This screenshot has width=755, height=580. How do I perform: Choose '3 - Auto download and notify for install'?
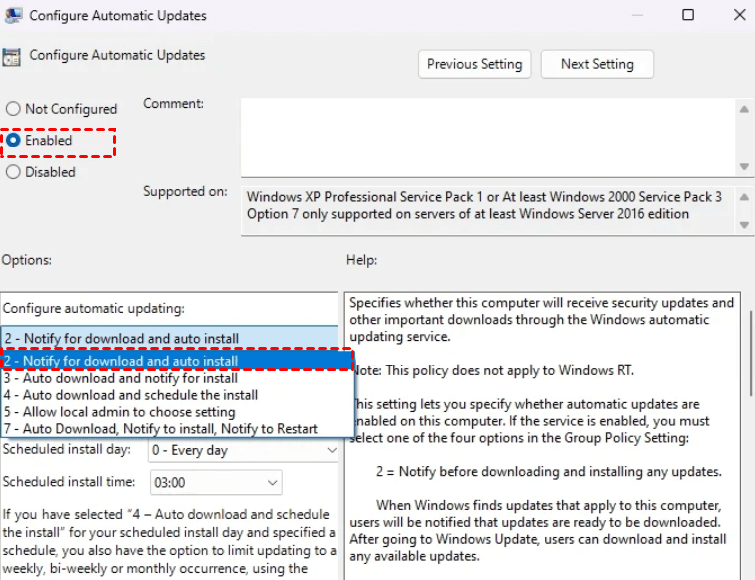[121, 378]
